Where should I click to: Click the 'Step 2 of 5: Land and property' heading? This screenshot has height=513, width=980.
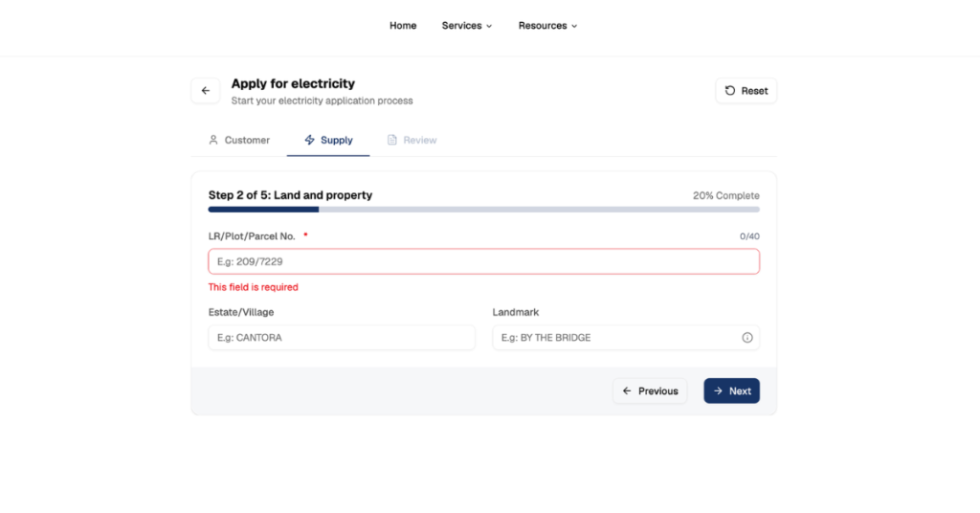pos(290,195)
